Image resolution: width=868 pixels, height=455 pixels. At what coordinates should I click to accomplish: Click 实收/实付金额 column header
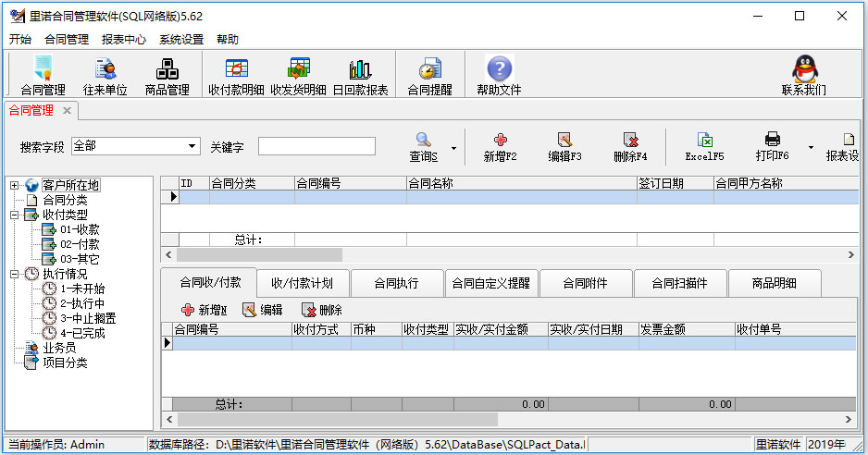(x=501, y=329)
